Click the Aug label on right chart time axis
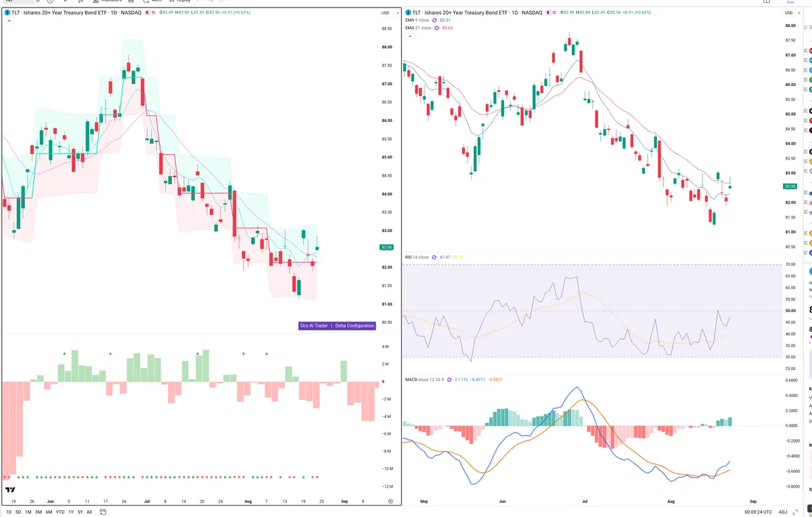 [x=671, y=501]
